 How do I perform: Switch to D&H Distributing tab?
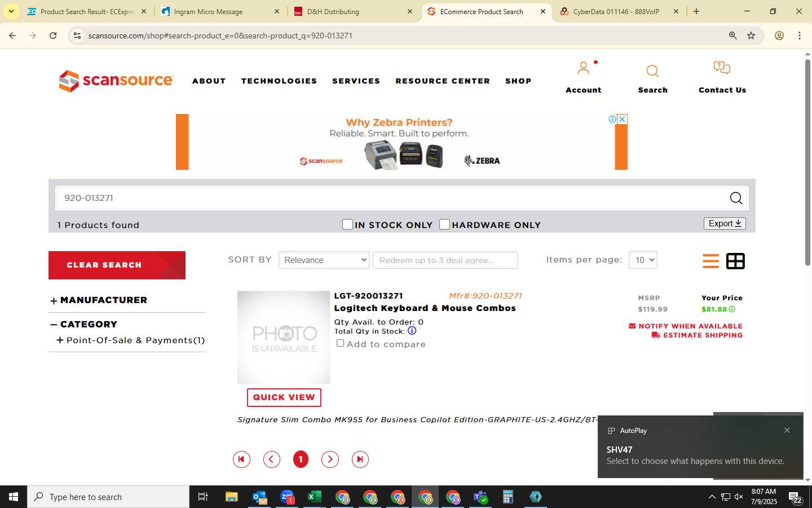353,11
